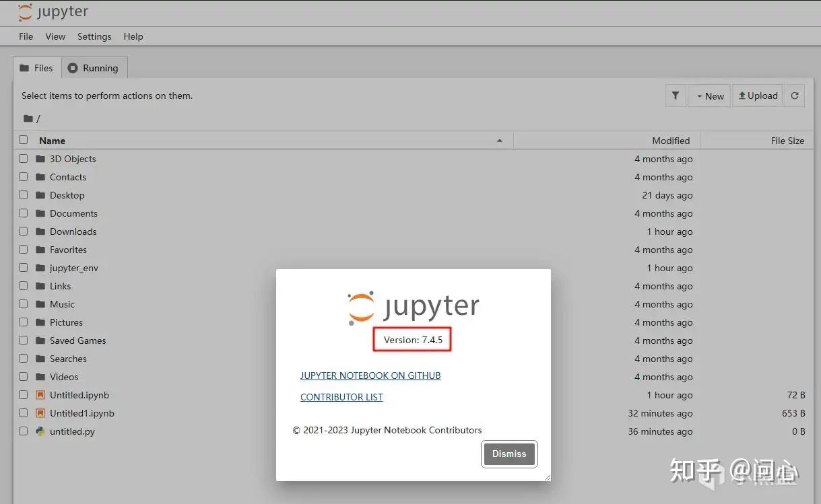Open the JUPYTER NOTEBOOK ON GITHUB link

(370, 375)
